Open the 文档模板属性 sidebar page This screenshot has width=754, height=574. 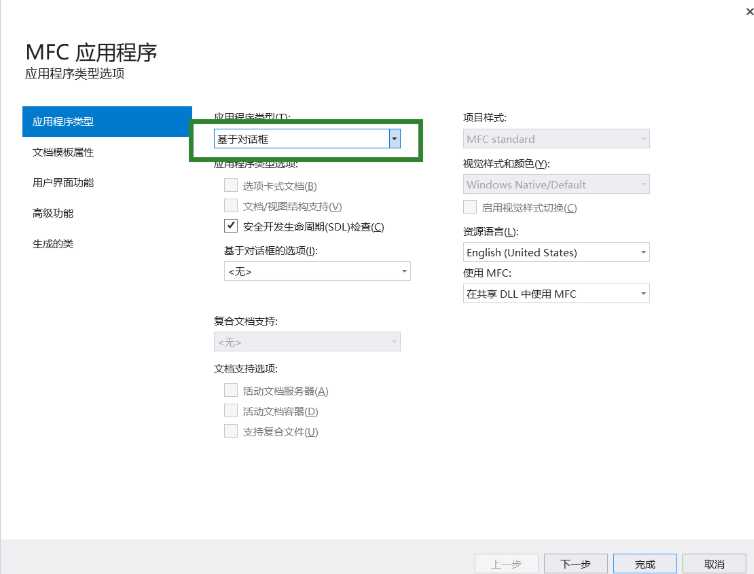point(63,152)
